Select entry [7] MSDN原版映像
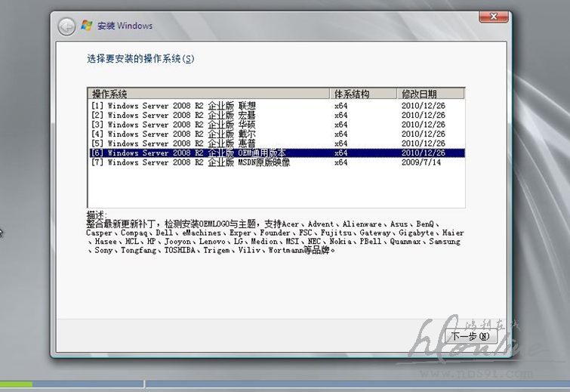The width and height of the screenshot is (570, 392). click(189, 162)
